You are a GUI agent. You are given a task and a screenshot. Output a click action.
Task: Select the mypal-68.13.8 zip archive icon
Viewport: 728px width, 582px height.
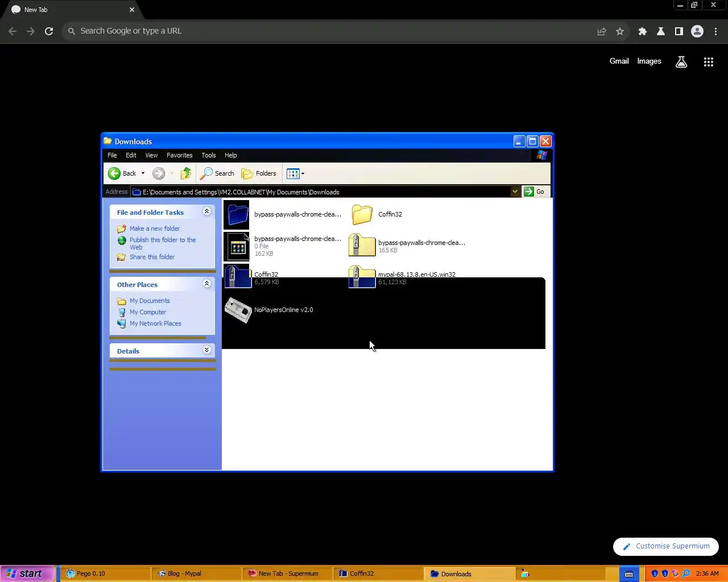(x=362, y=277)
